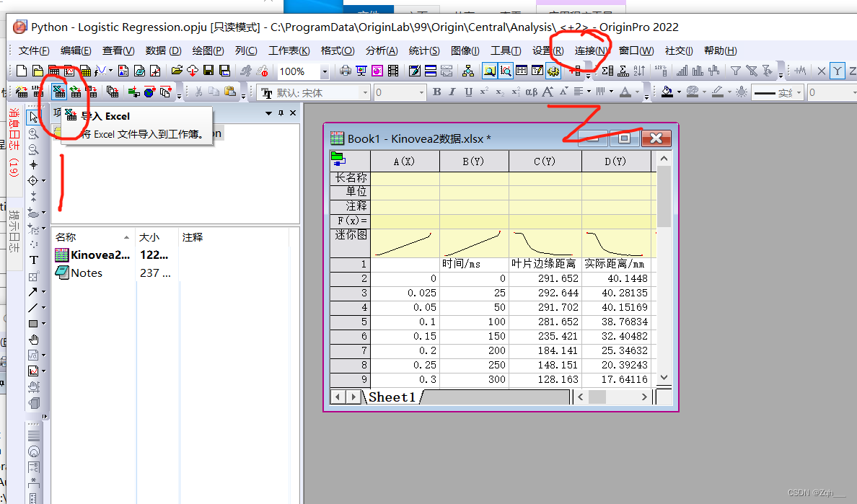Open the font name dropdown
Screen dimensions: 857x504
point(365,93)
